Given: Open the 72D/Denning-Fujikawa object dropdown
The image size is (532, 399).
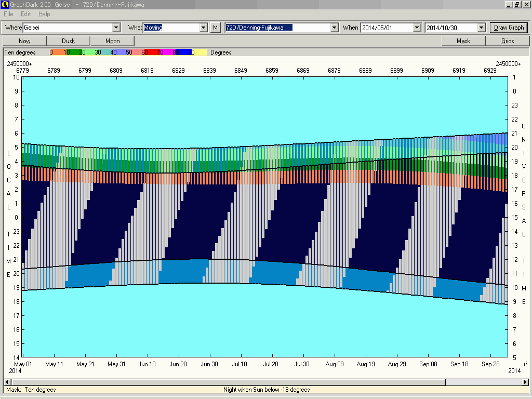Looking at the screenshot, I should pos(334,28).
